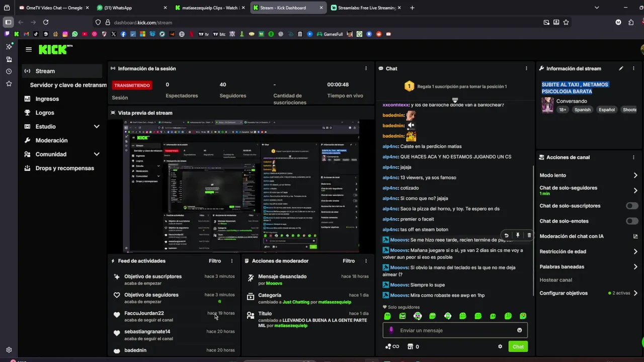Screen dimensions: 644x362
Task: Open Modo lento settings
Action: [588, 175]
